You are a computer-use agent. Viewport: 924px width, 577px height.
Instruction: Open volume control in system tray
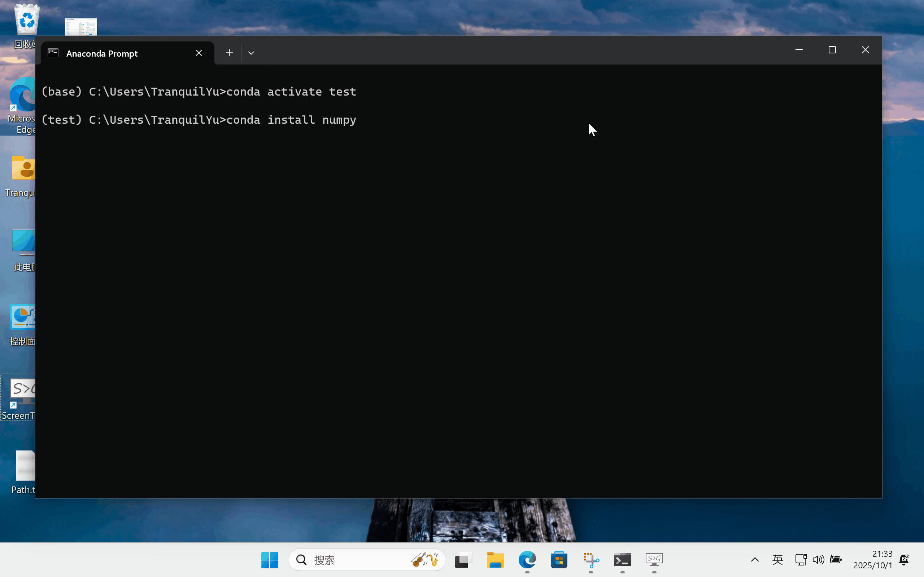click(818, 560)
